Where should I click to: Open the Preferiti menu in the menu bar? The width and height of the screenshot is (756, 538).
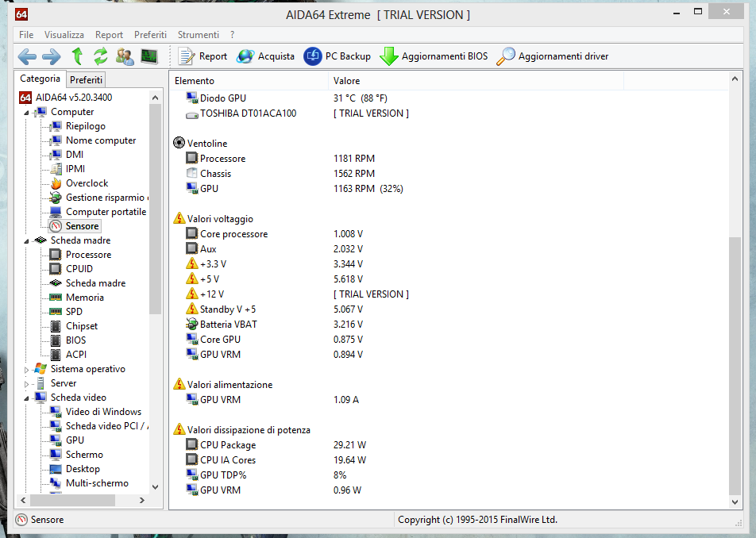pyautogui.click(x=150, y=35)
